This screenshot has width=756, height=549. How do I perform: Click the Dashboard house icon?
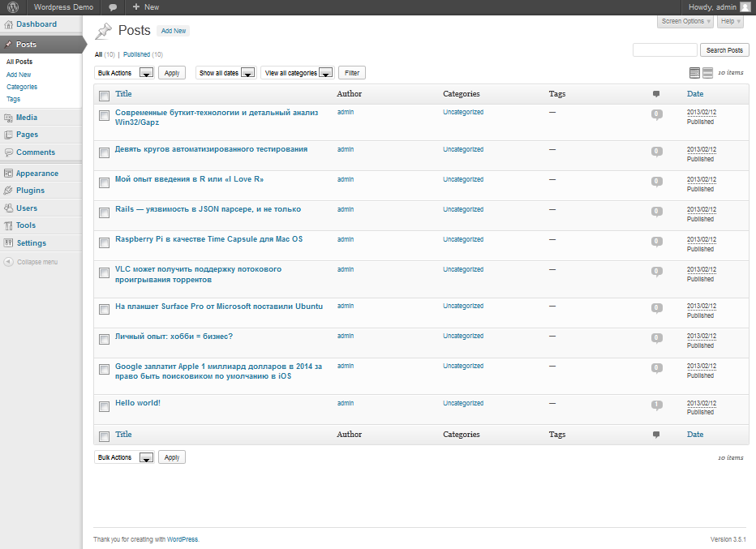[8, 24]
